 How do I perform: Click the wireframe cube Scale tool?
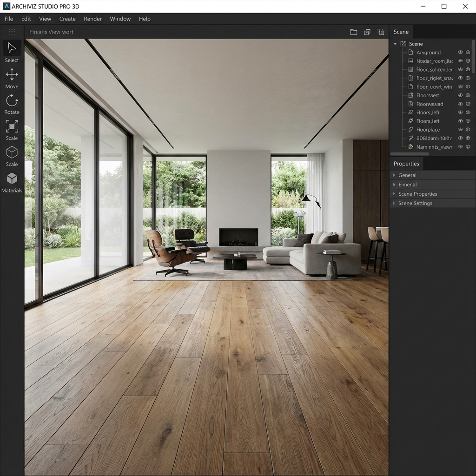tap(12, 152)
